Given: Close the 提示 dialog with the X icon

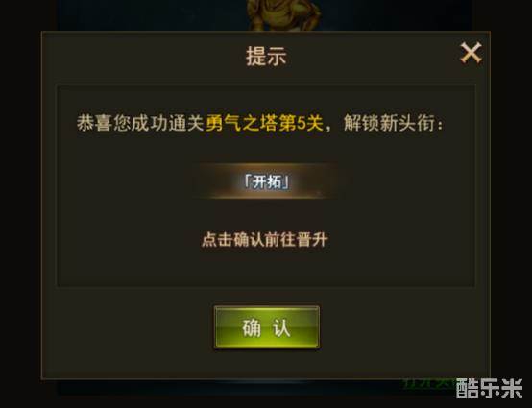Looking at the screenshot, I should (471, 53).
